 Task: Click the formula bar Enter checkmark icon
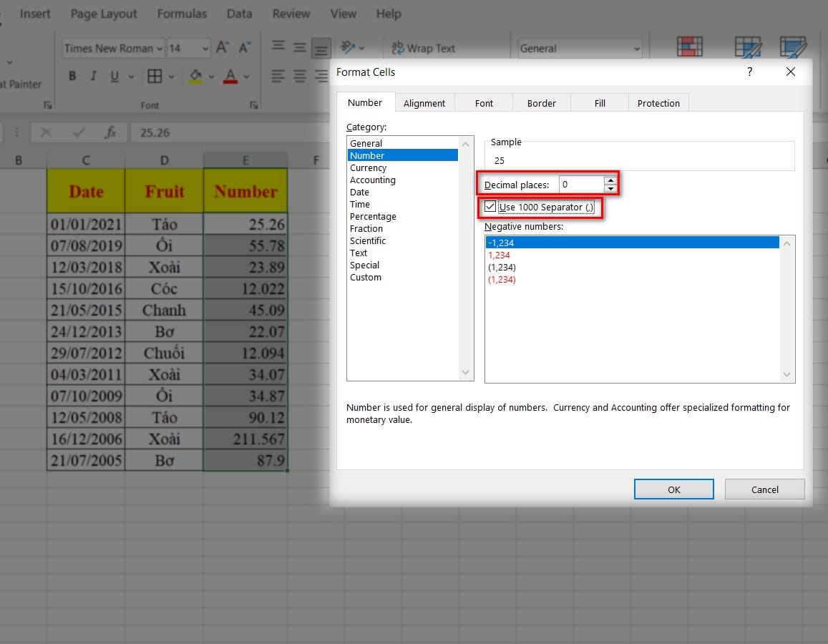pyautogui.click(x=79, y=132)
